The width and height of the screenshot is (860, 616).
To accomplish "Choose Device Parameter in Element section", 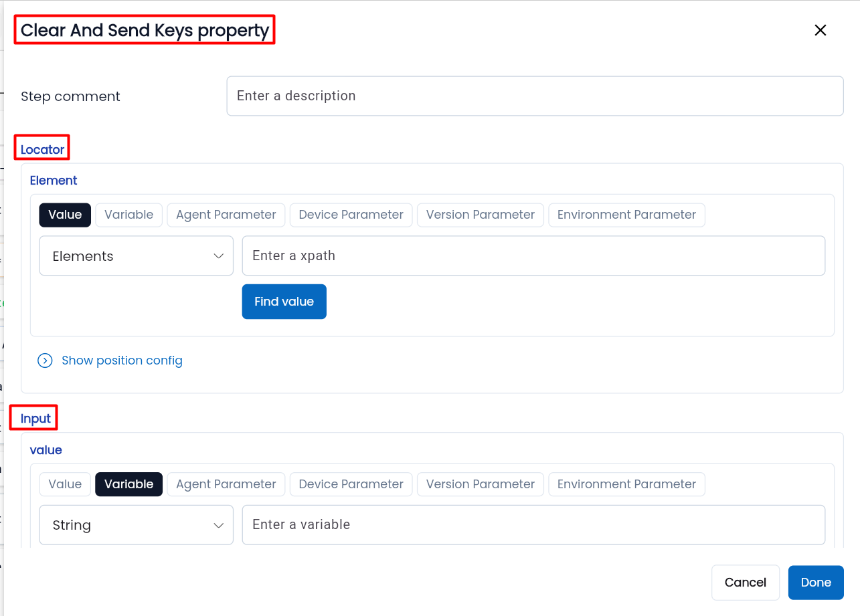I will pyautogui.click(x=351, y=215).
